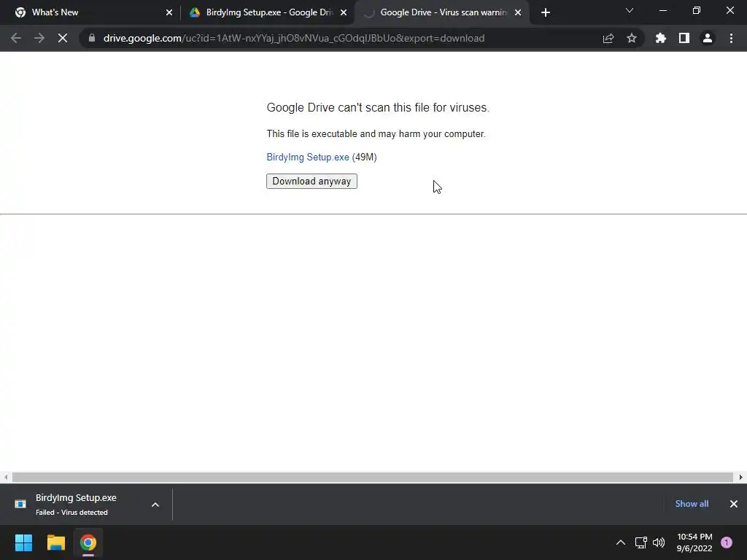Open the BirdyImg Setup.exe file link
This screenshot has width=747, height=560.
[x=308, y=157]
